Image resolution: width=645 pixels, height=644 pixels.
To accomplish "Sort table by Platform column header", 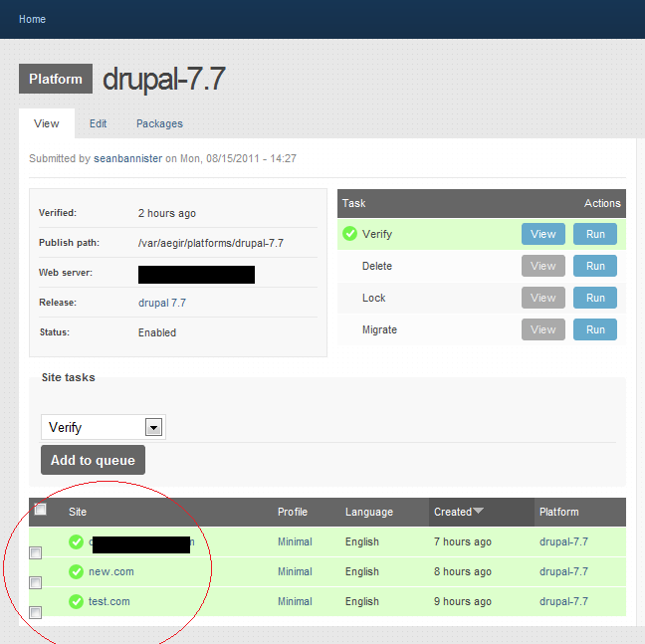I will [559, 512].
